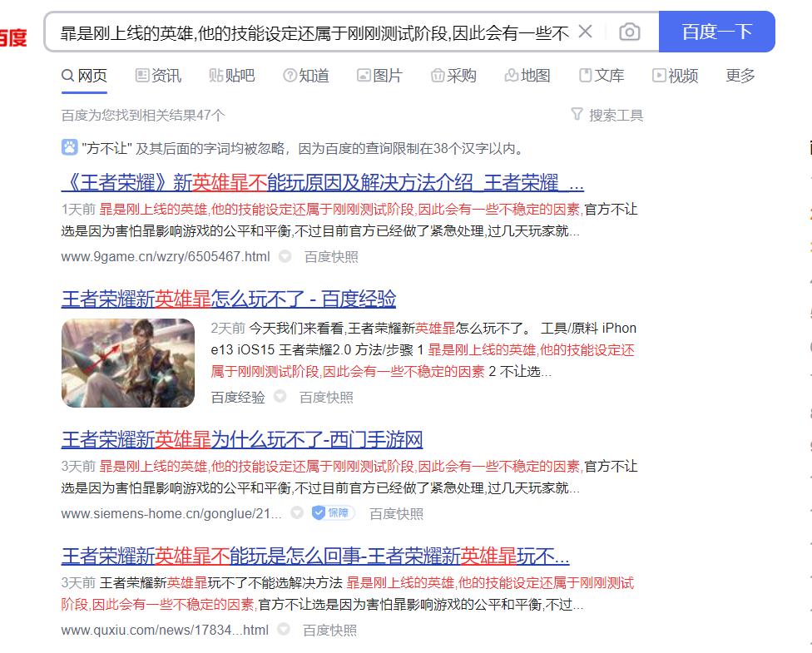Viewport: 812px width, 653px height.
Task: Click the 百度经验 article thumbnail image
Action: (127, 364)
